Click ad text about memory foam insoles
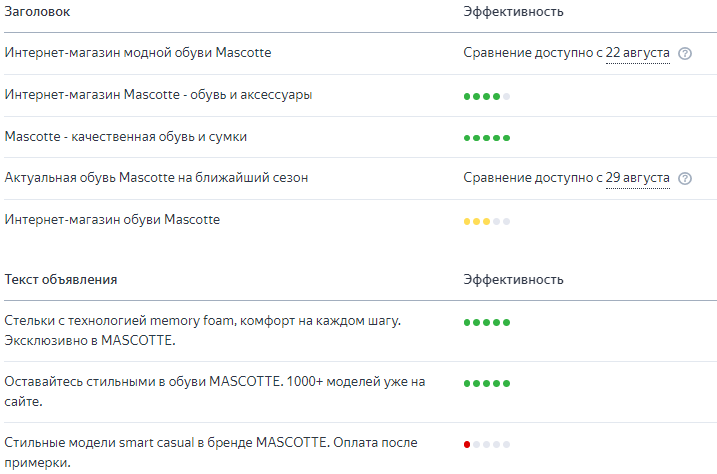Viewport: 717px width, 474px height. 202,331
